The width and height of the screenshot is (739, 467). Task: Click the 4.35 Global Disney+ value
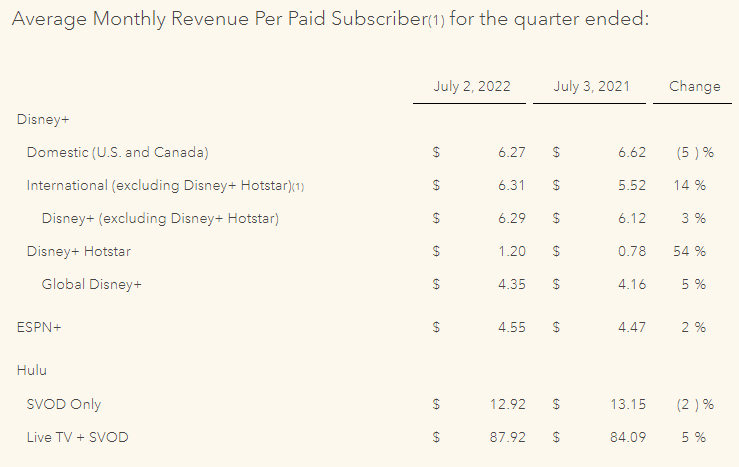[x=512, y=284]
